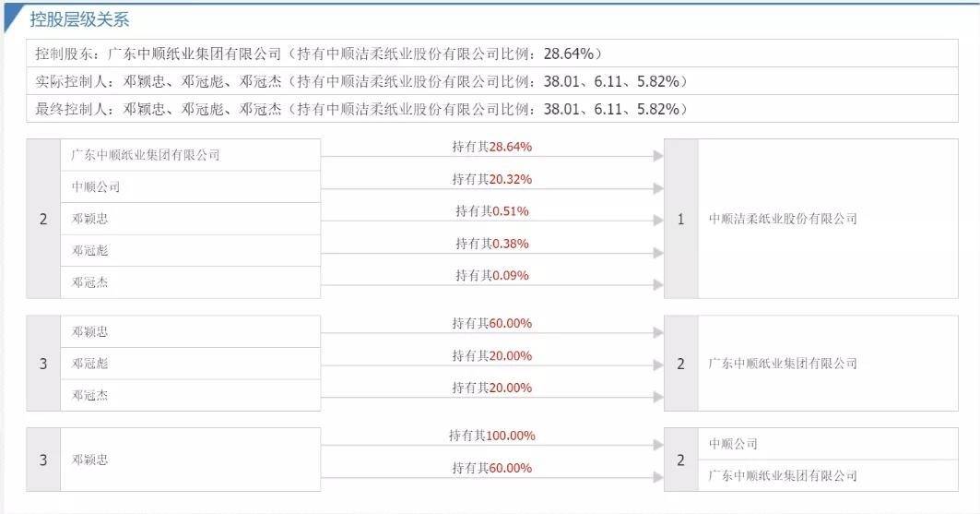This screenshot has width=980, height=514.
Task: Click the blue triangle beside 控股层级关系
Action: [x=13, y=20]
